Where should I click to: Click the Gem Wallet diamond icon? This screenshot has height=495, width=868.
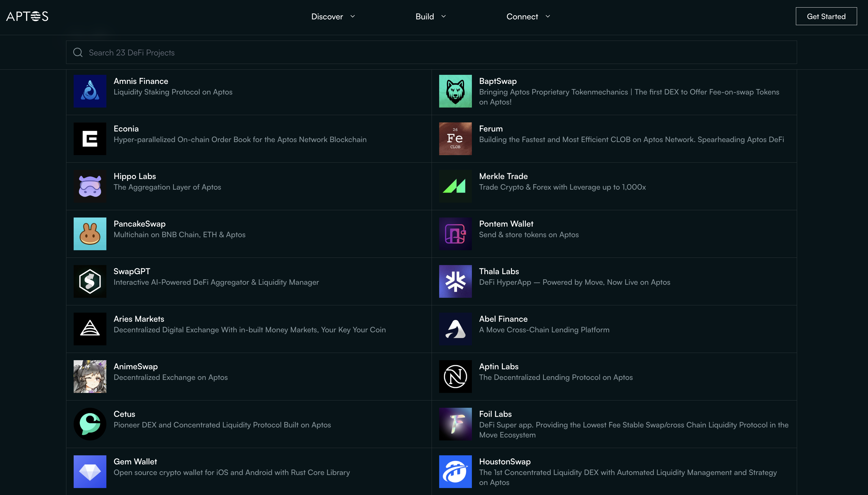click(x=90, y=472)
